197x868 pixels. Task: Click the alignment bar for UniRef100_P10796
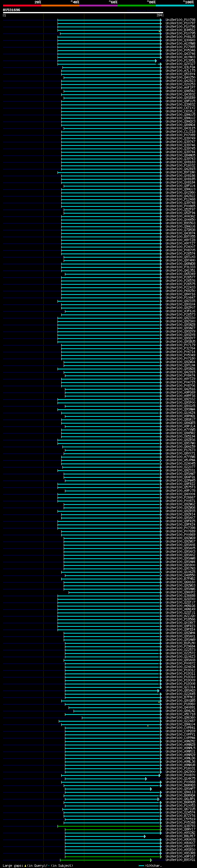click(x=110, y=26)
